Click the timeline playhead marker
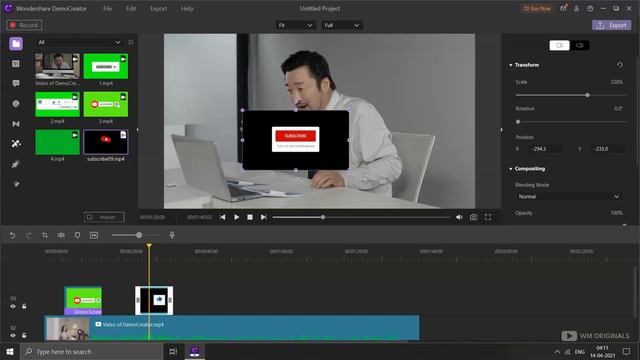The image size is (640, 360). pyautogui.click(x=149, y=246)
